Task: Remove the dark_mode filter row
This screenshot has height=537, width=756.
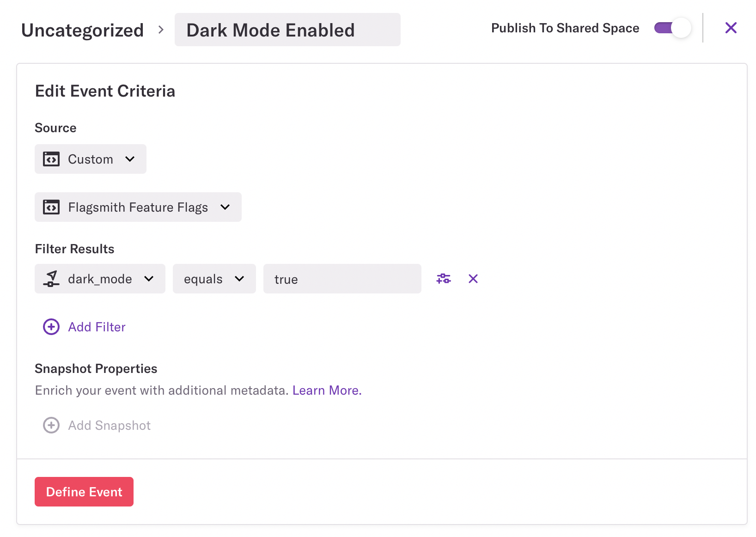Action: (473, 279)
